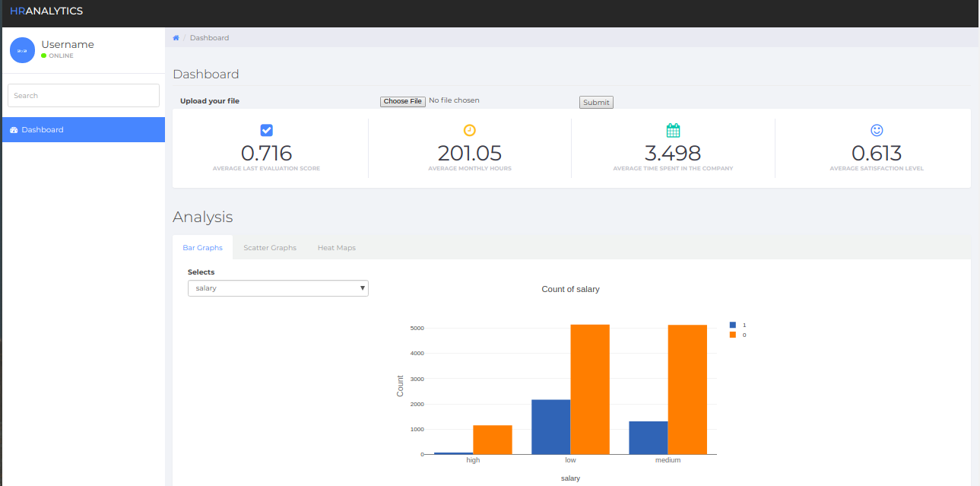
Task: Click the orange bar for low salary
Action: tap(590, 389)
